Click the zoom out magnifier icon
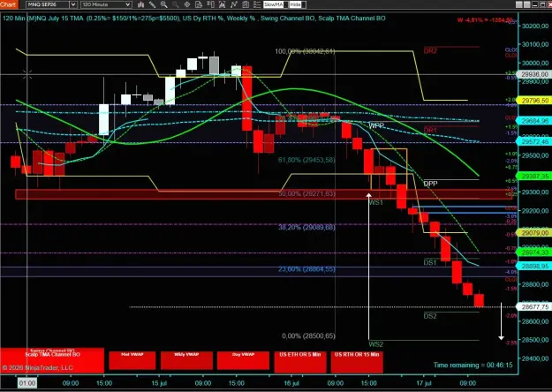The image size is (552, 392). (176, 4)
